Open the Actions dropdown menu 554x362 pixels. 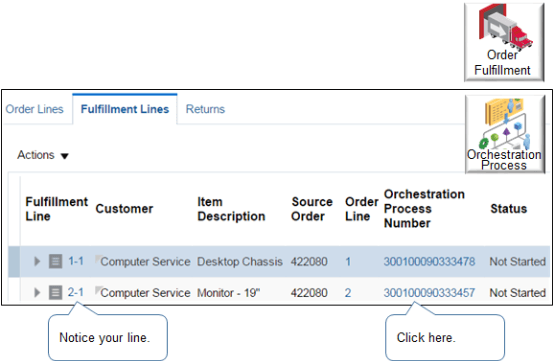[x=43, y=155]
